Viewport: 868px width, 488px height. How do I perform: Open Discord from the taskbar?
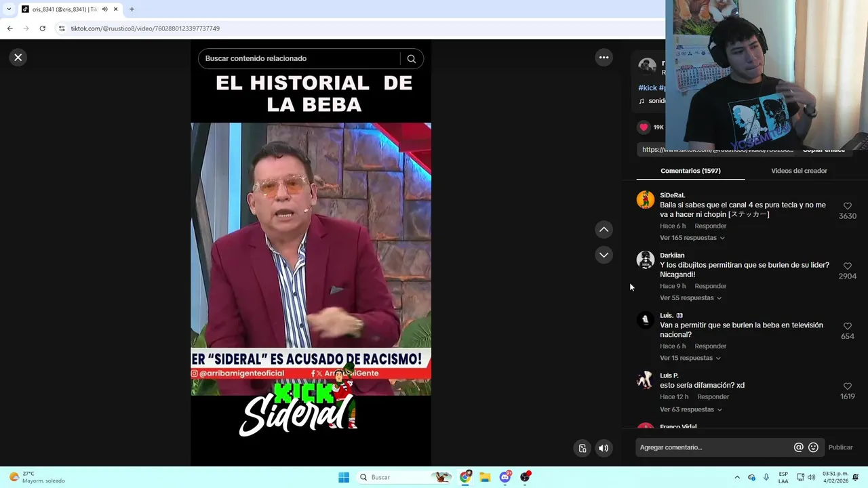[x=505, y=477]
